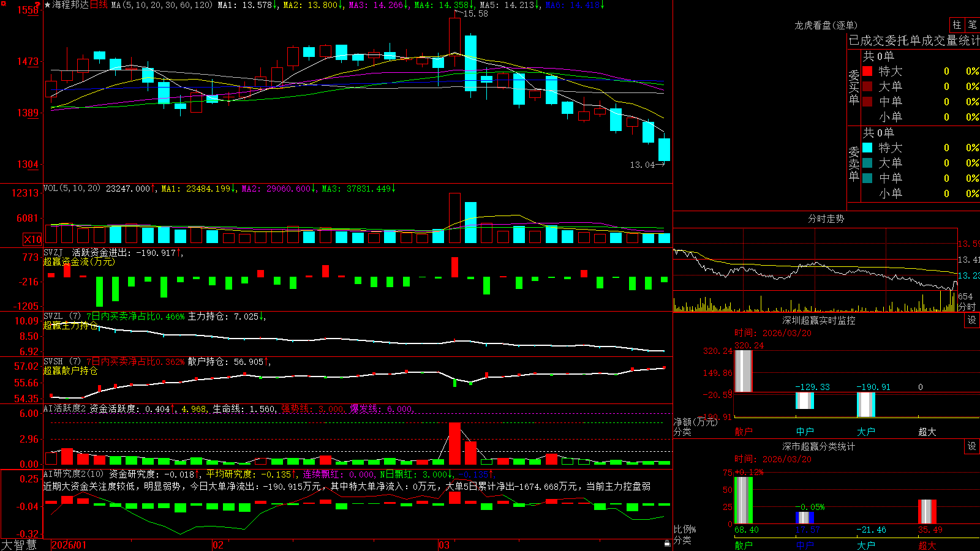Open 设 settings for 深圳超赢实时监控

pos(972,320)
